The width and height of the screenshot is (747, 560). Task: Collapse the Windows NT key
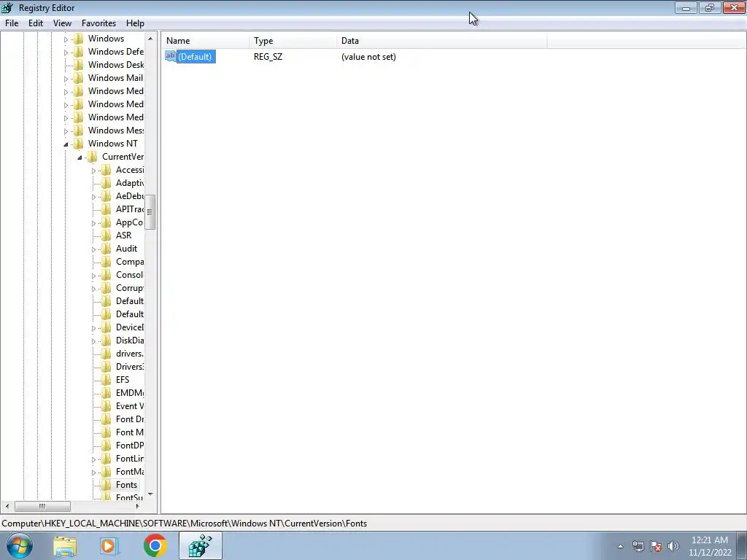coord(66,144)
